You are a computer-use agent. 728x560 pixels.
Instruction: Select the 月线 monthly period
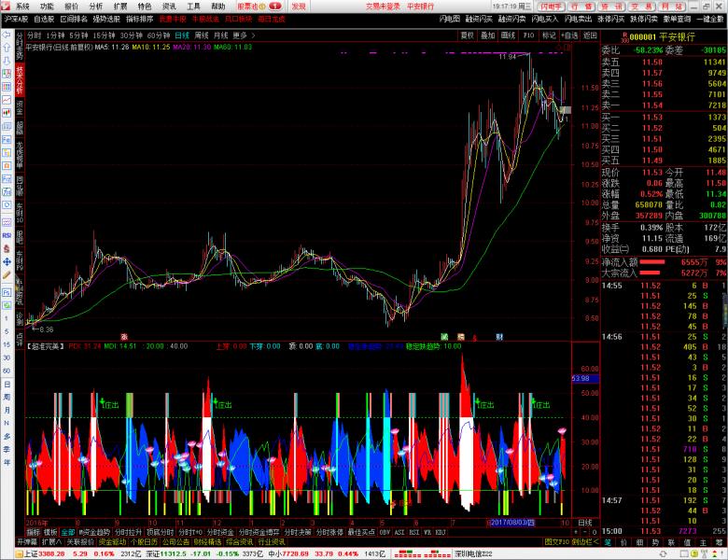221,35
